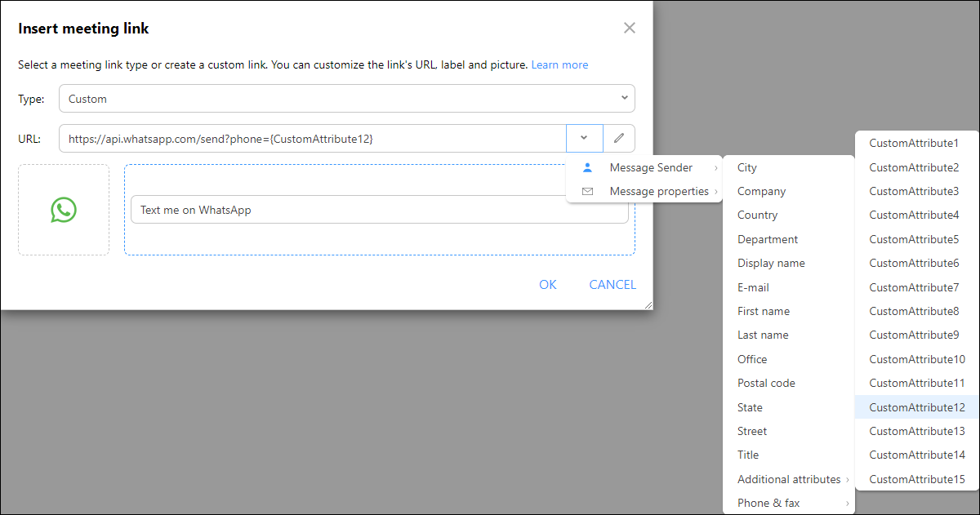980x515 pixels.
Task: Choose CustomAttribute2
Action: tap(917, 167)
